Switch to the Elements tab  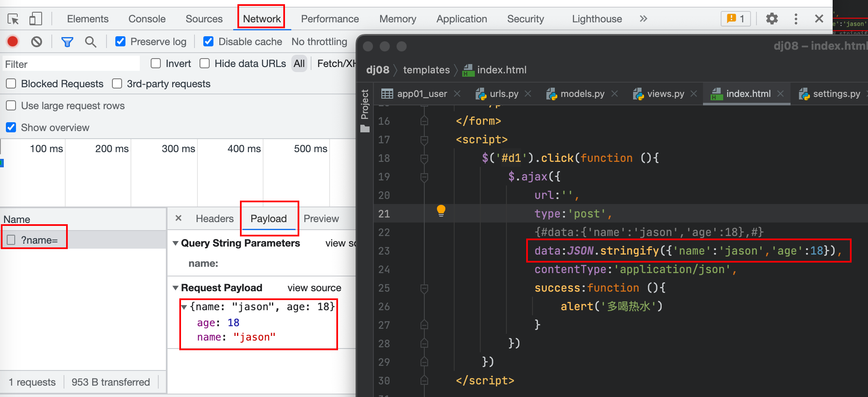88,19
